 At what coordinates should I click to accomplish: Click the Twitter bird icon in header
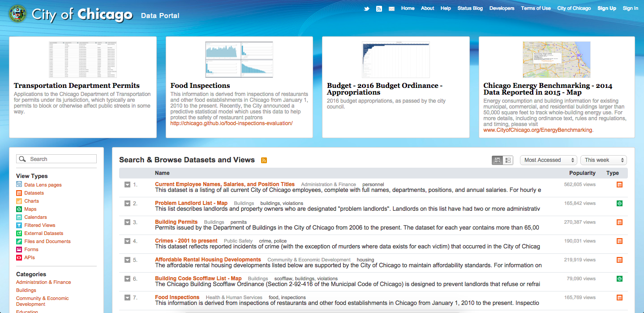point(367,9)
